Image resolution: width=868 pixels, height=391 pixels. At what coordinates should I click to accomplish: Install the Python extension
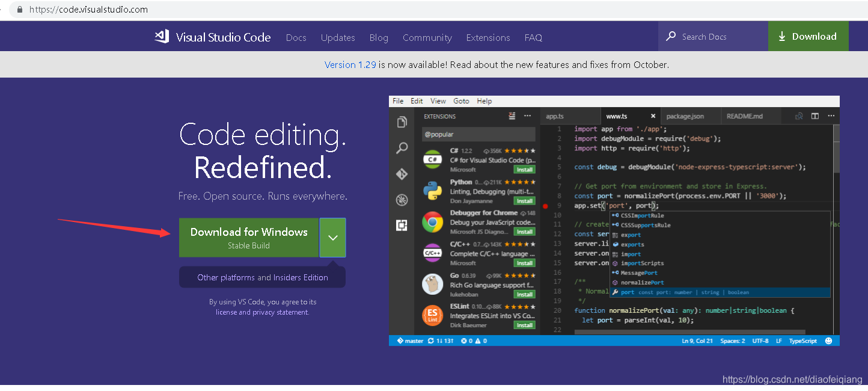(x=524, y=201)
